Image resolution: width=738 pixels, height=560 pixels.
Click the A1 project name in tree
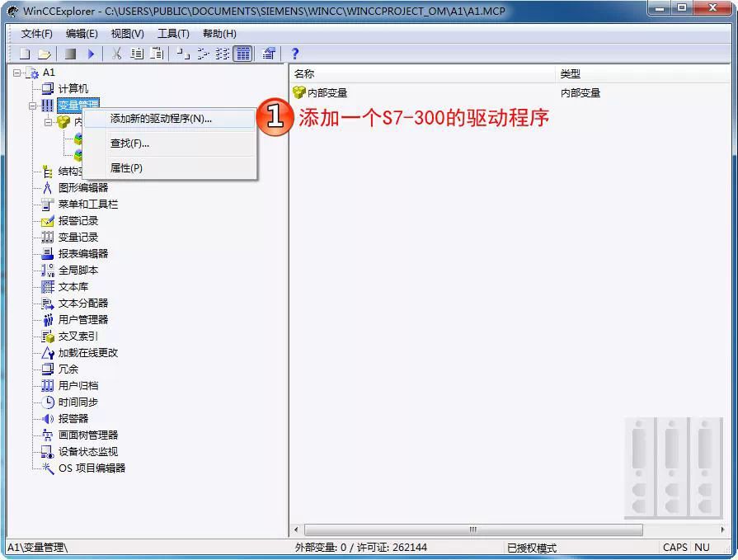49,73
